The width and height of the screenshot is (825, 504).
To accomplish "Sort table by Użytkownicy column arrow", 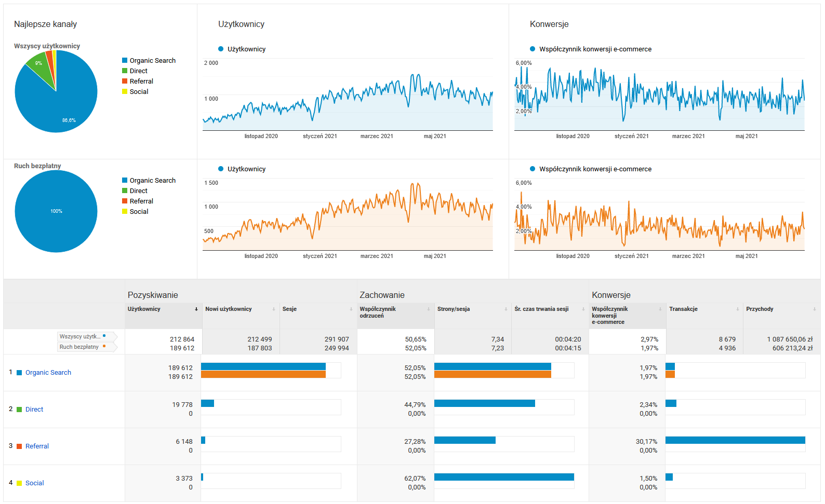I will coord(196,309).
